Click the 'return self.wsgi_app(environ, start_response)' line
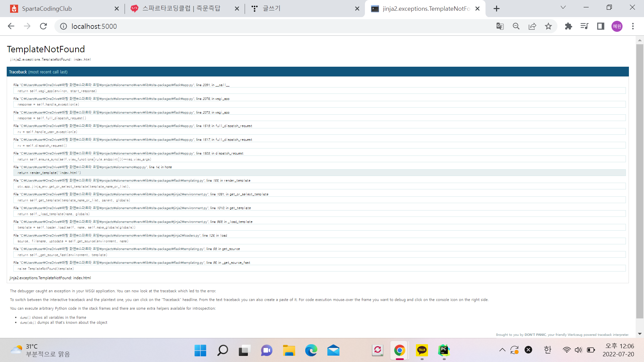The image size is (644, 362). (319, 91)
